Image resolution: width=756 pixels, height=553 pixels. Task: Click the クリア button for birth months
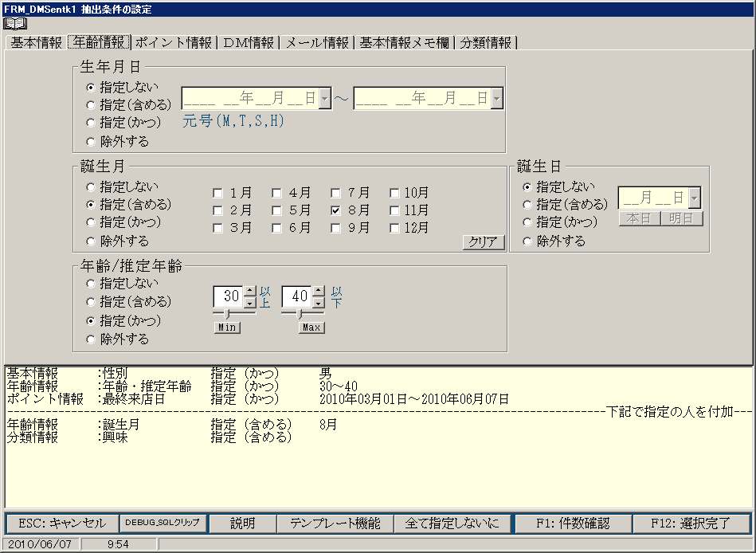pyautogui.click(x=483, y=243)
